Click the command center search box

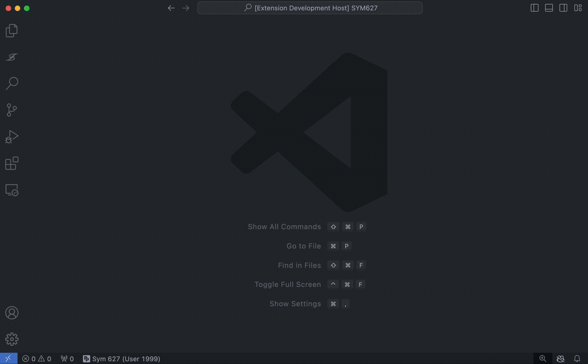(x=310, y=8)
